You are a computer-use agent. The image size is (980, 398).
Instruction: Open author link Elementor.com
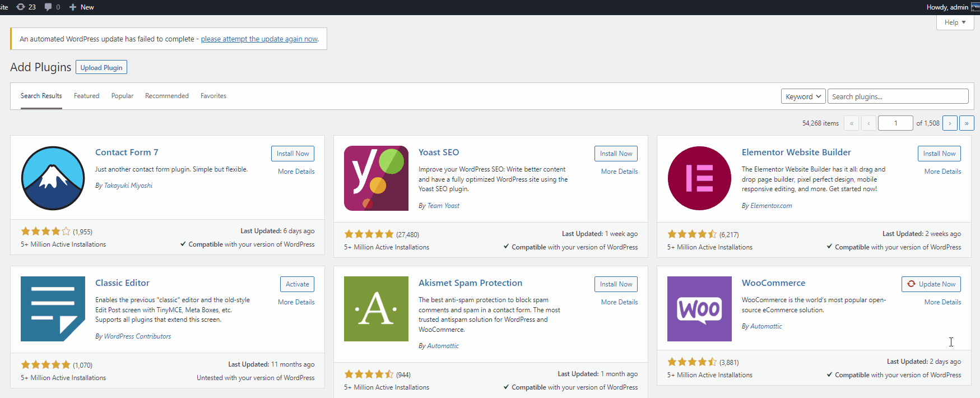click(x=771, y=206)
